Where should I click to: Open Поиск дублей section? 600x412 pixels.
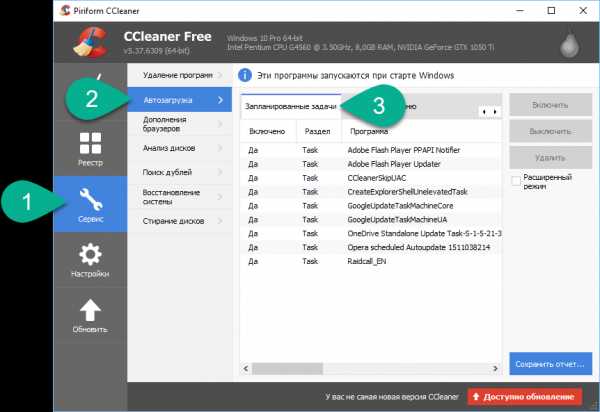[x=179, y=172]
